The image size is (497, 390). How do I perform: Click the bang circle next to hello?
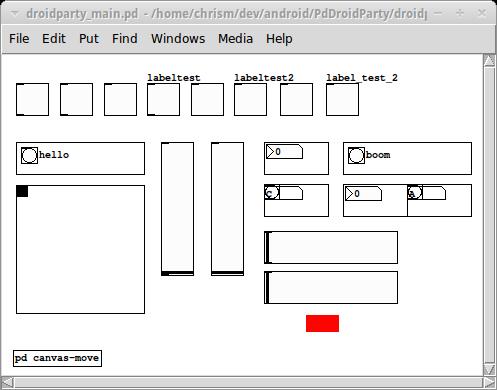29,155
